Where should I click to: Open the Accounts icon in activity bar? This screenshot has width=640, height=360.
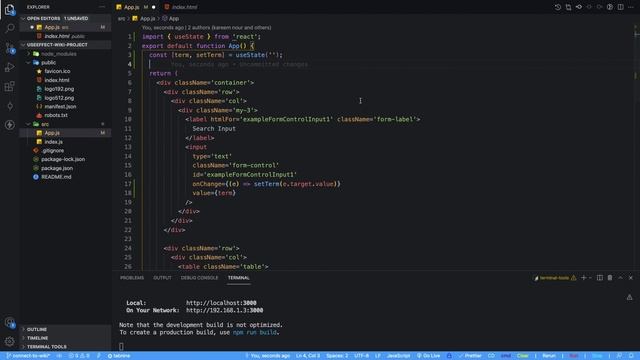pyautogui.click(x=9, y=322)
